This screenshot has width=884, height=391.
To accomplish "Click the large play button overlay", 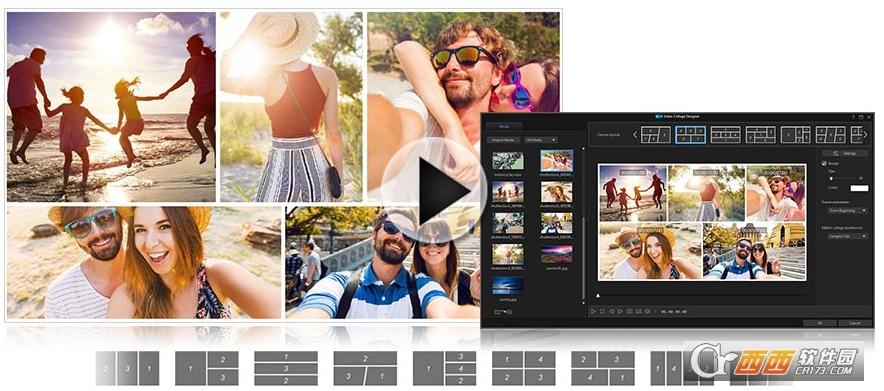I will click(x=434, y=190).
